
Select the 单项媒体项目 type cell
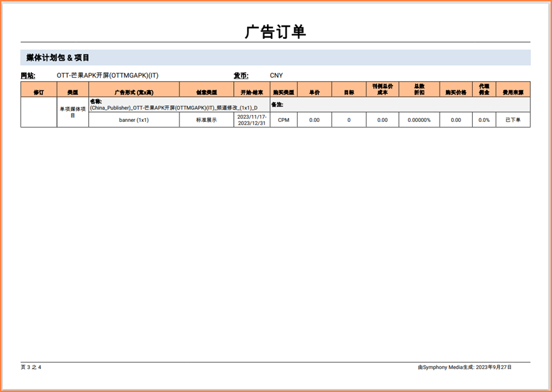click(73, 112)
